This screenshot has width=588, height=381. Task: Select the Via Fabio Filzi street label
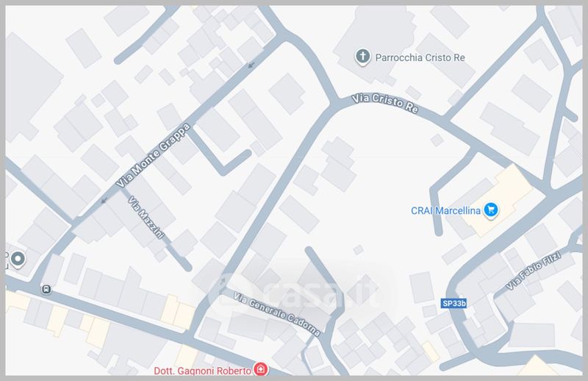point(534,270)
